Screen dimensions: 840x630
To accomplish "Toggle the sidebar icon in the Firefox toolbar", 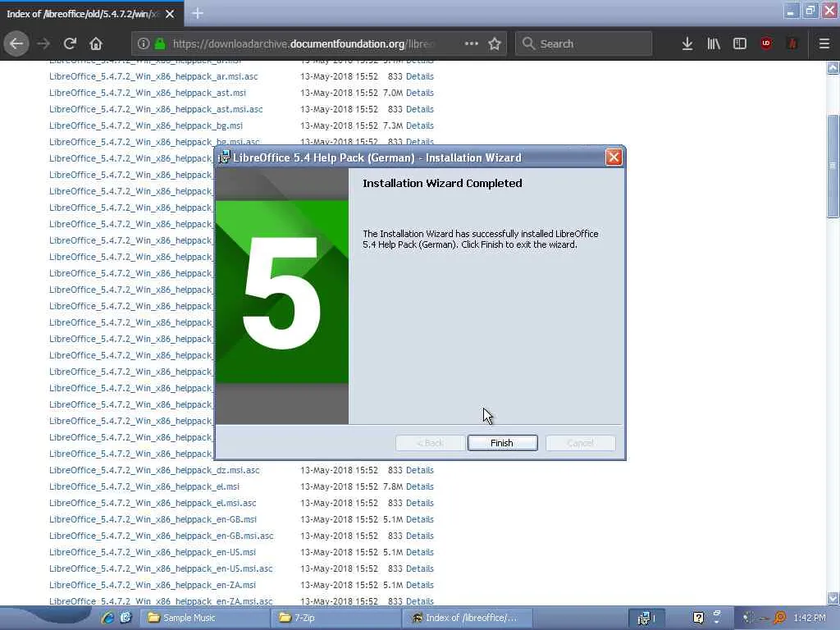I will pos(740,43).
